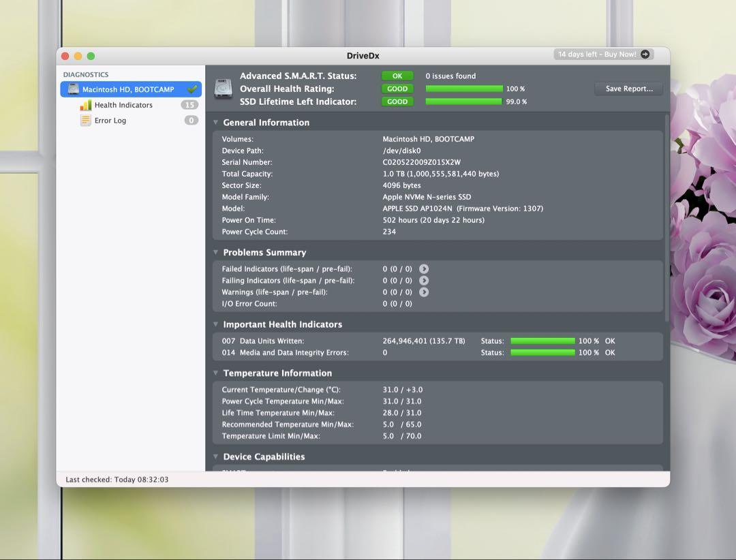The width and height of the screenshot is (736, 560).
Task: Click the vertical scrollbar of the report pane
Action: tap(666, 218)
